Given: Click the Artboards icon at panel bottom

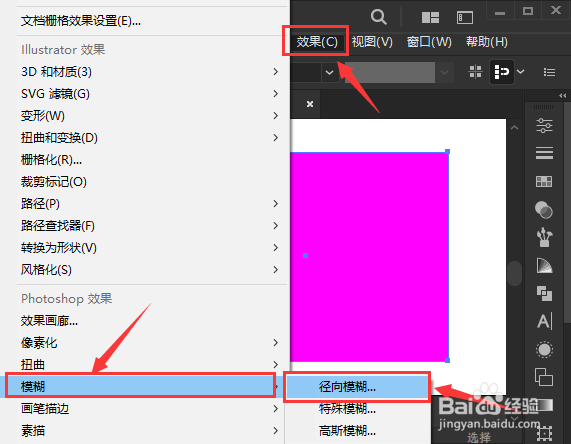Looking at the screenshot, I should 544,433.
